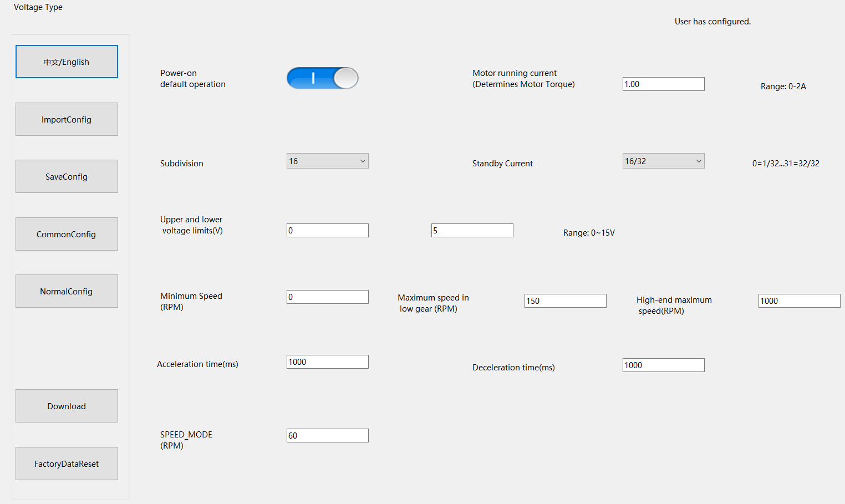Click the Voltage Type label

[38, 7]
